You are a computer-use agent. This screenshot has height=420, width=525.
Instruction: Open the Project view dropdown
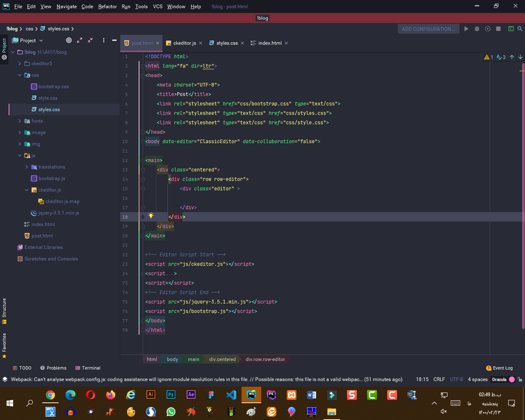pos(28,40)
